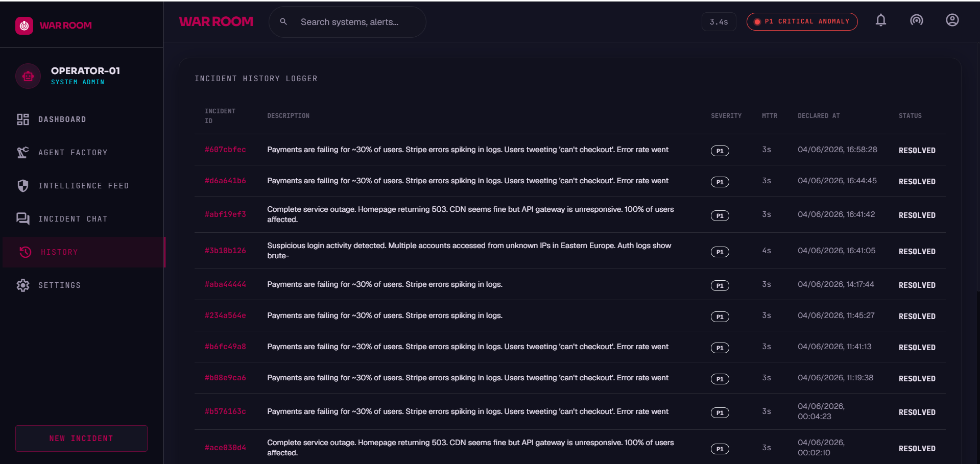The height and width of the screenshot is (464, 980).
Task: Click the Intelligence Feed shield icon
Action: (x=23, y=186)
